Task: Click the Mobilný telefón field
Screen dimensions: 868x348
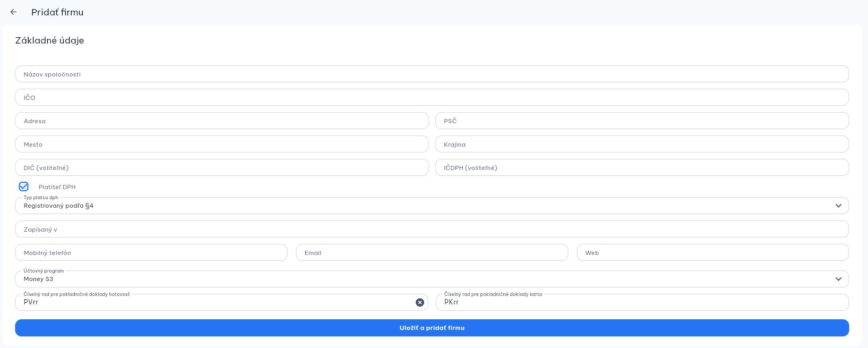Action: pos(151,252)
